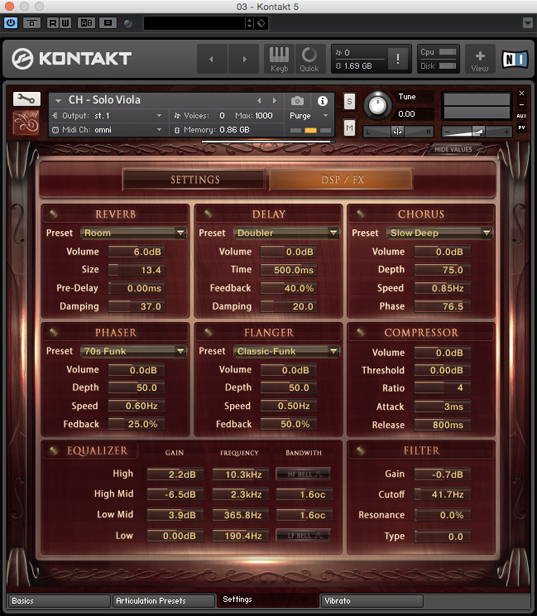Click the R automation read button
The image size is (537, 616).
53,23
